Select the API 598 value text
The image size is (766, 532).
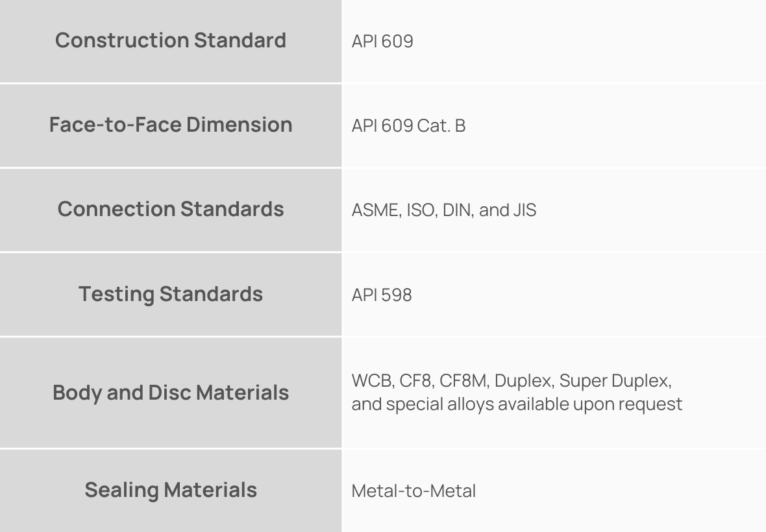tap(382, 295)
